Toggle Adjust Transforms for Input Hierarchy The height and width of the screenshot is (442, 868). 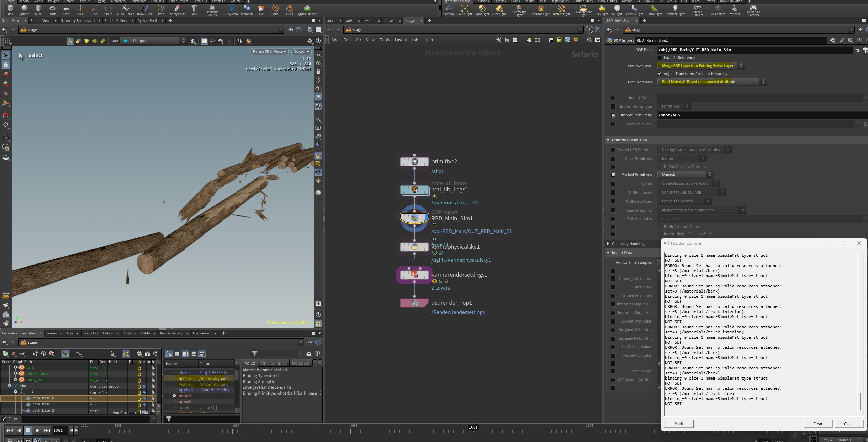pyautogui.click(x=660, y=74)
